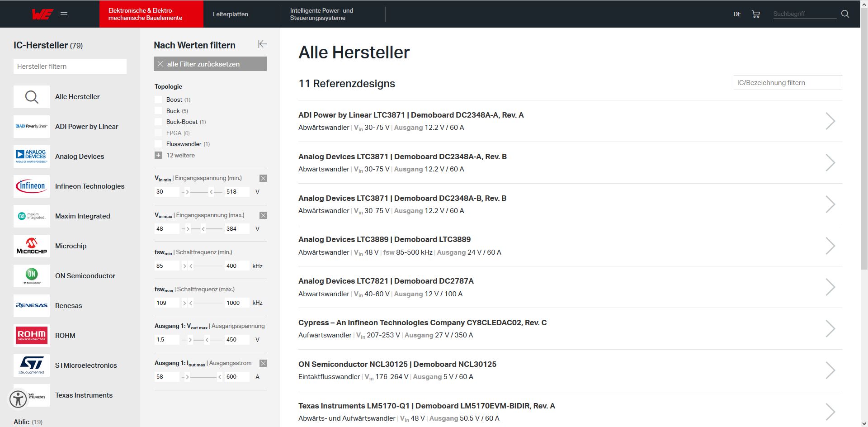Click the ROHM Semiconductor logo
The image size is (868, 427).
32,336
